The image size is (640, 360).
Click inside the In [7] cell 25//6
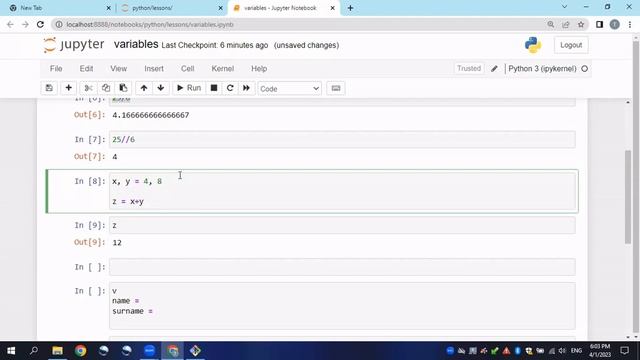[x=342, y=140]
